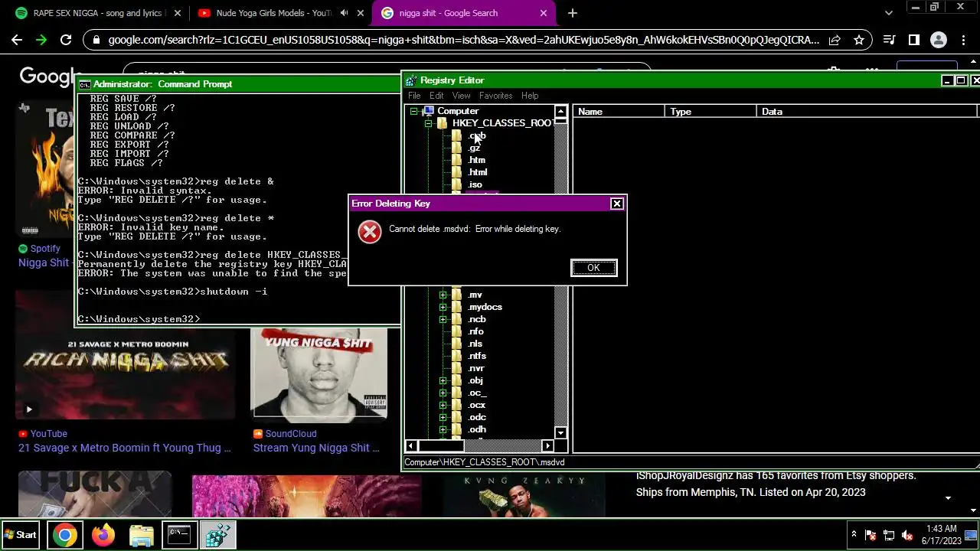Expand the .odc registry key
980x551 pixels.
pos(443,417)
